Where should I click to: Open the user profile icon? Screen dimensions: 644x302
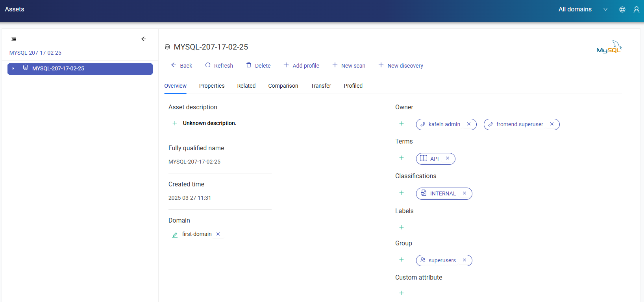(x=636, y=9)
